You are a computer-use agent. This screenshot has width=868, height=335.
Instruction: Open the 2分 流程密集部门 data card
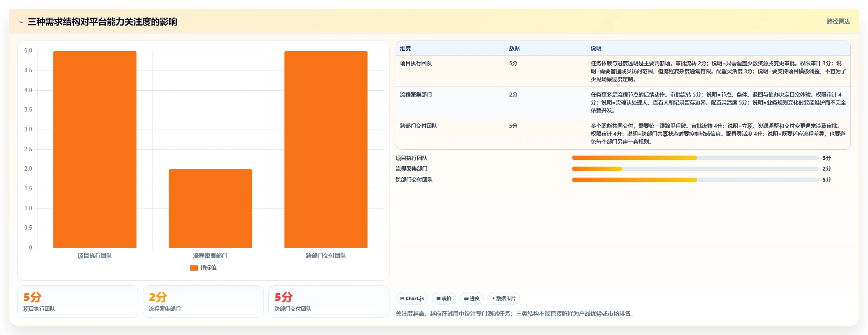203,301
